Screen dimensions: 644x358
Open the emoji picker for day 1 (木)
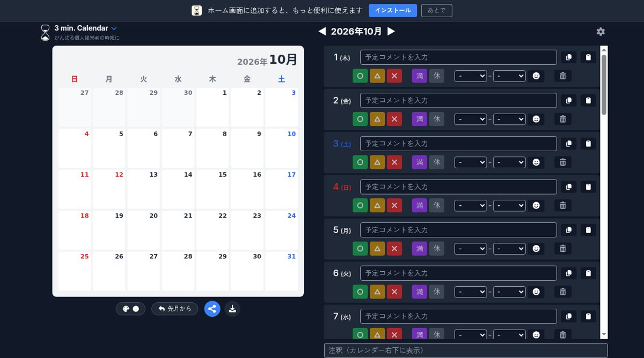536,76
